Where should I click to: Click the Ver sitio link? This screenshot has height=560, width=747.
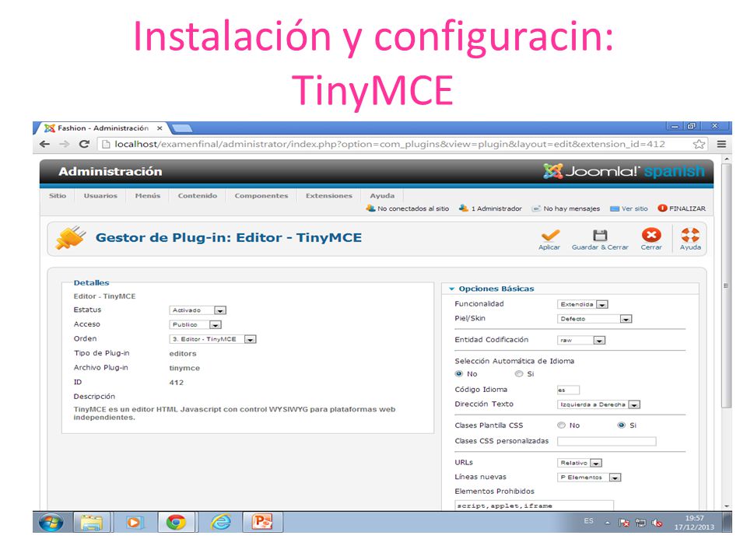pyautogui.click(x=635, y=208)
